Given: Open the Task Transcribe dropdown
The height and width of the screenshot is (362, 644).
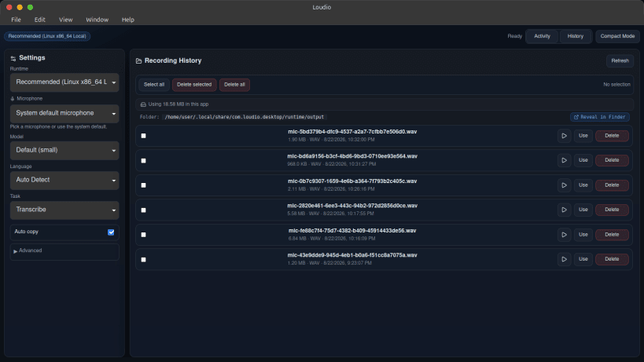Looking at the screenshot, I should (x=64, y=210).
